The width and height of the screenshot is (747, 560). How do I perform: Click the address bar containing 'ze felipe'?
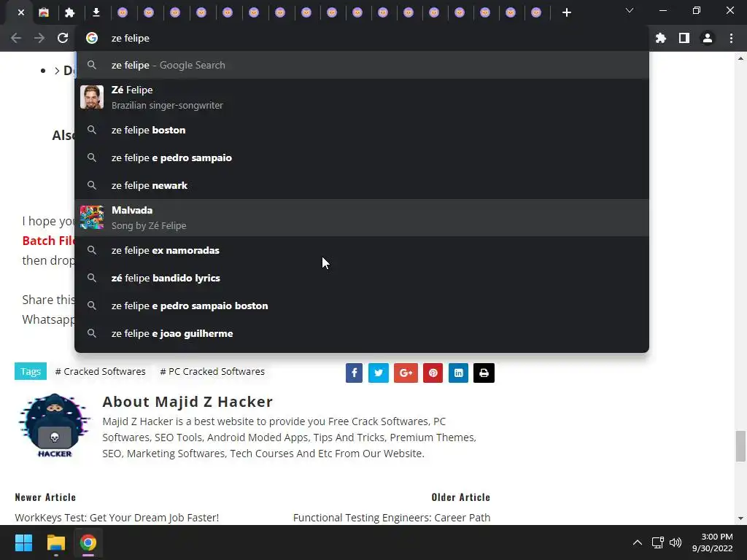[362, 38]
